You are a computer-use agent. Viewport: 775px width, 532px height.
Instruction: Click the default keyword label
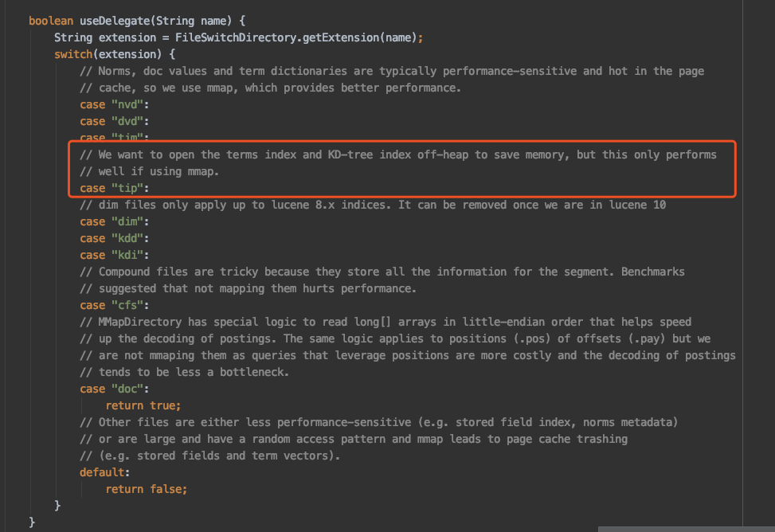pos(104,473)
